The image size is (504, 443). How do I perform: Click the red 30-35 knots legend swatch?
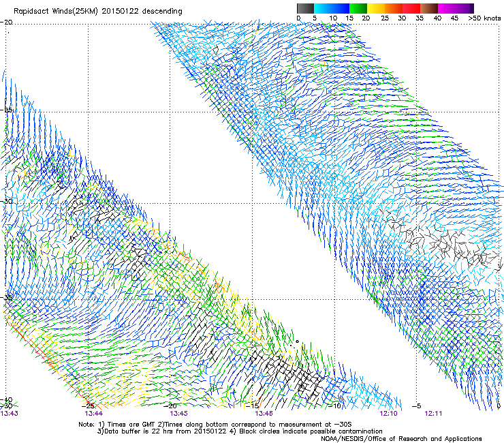[411, 8]
